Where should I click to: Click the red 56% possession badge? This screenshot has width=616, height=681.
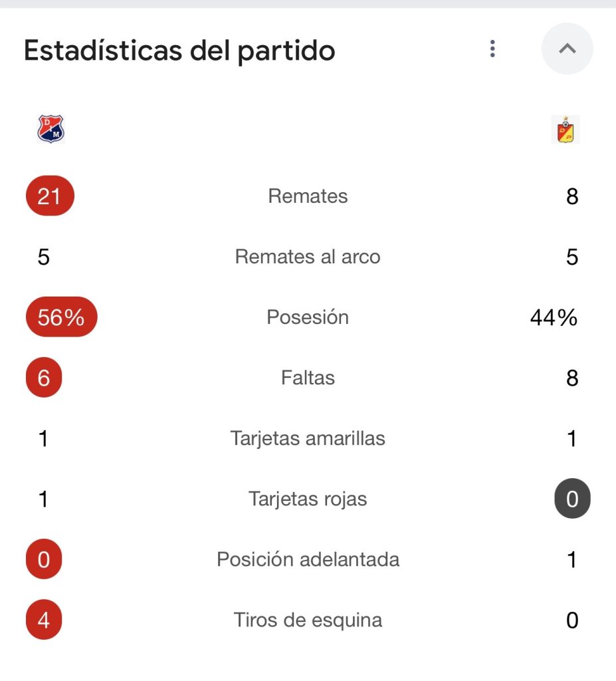pos(61,317)
